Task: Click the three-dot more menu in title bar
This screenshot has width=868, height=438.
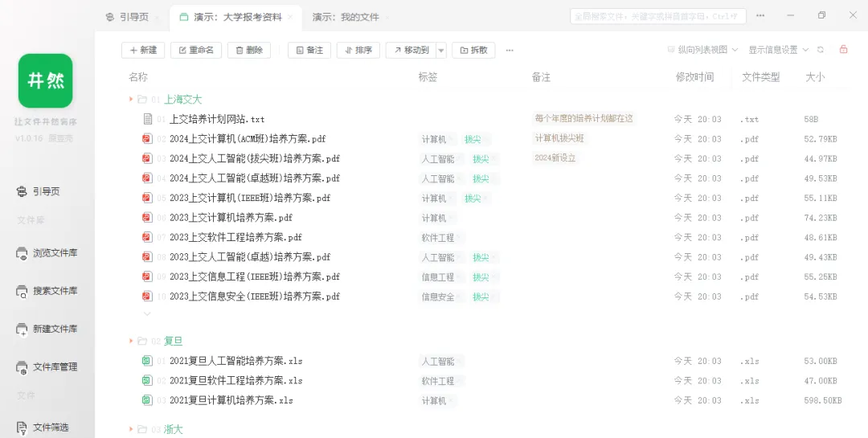Action: pos(760,16)
